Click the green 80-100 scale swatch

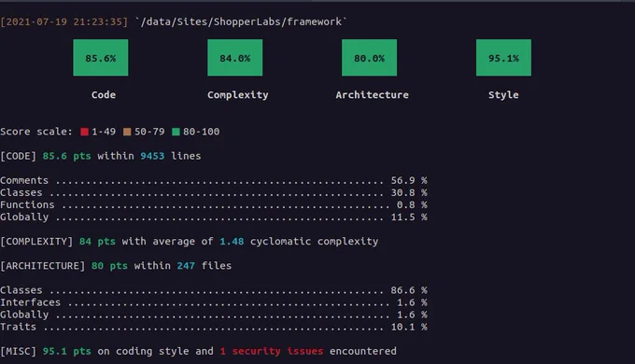click(x=176, y=132)
